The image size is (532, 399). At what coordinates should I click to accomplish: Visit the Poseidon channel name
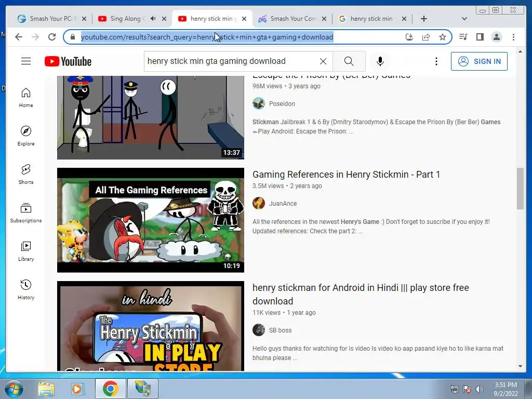click(282, 104)
